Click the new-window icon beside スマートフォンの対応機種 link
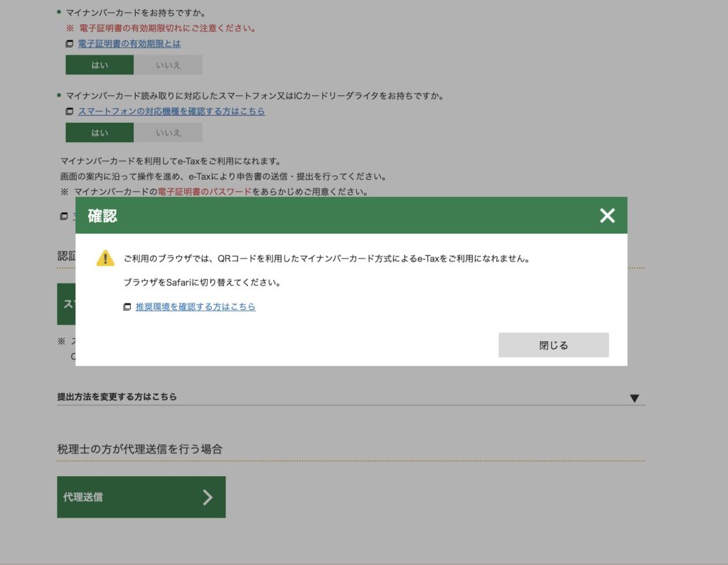The width and height of the screenshot is (728, 565). click(69, 112)
